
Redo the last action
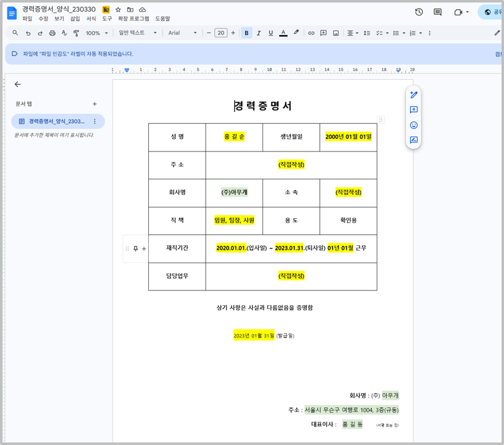point(40,33)
